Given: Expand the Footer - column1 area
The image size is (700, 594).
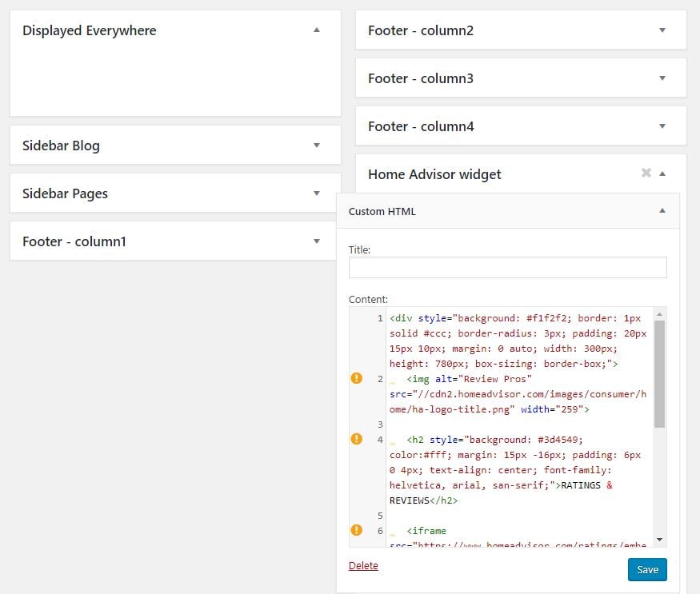Looking at the screenshot, I should (317, 241).
